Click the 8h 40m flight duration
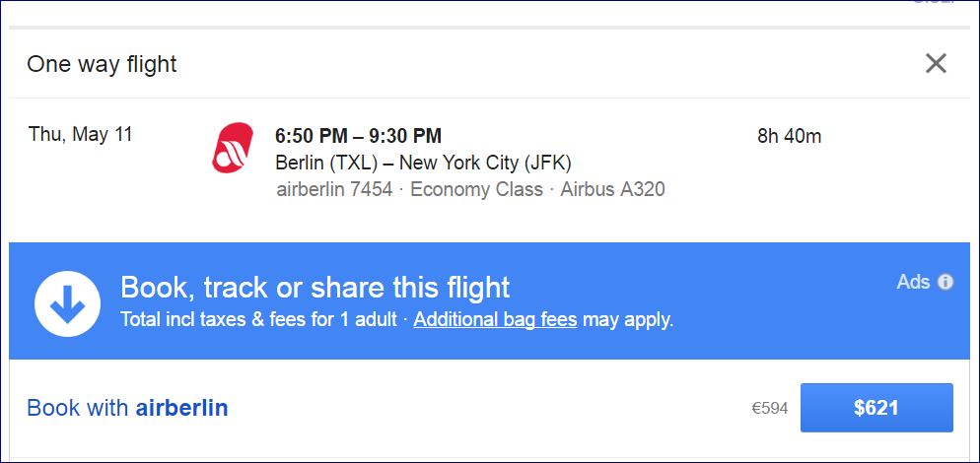 (x=789, y=136)
